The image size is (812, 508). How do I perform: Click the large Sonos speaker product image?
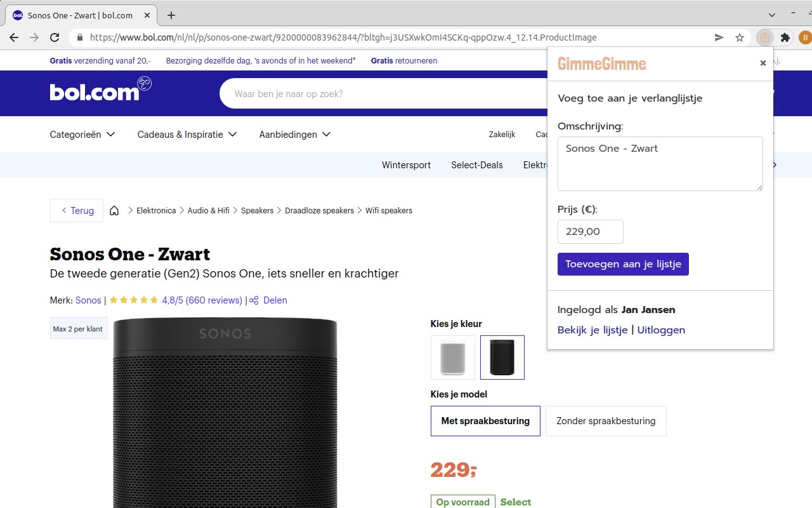click(225, 413)
